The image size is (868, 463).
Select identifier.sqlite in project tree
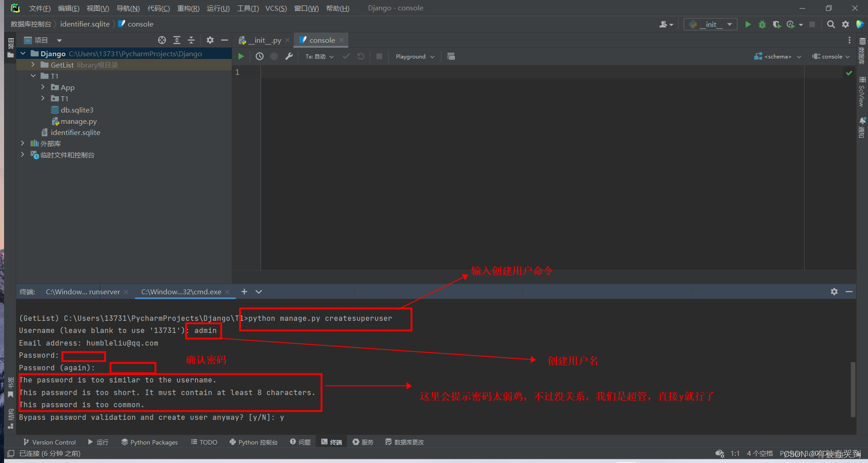[x=75, y=132]
